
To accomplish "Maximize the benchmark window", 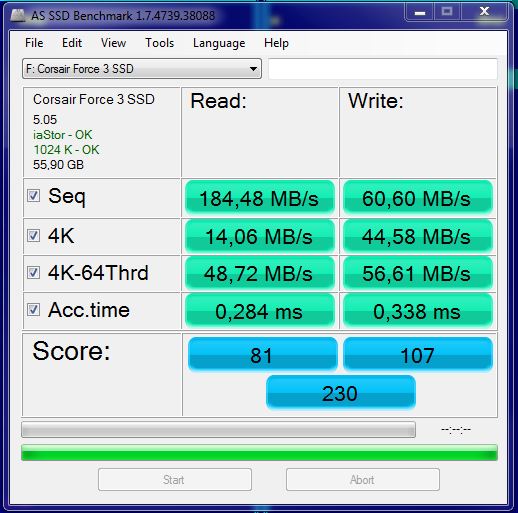I will click(x=447, y=13).
